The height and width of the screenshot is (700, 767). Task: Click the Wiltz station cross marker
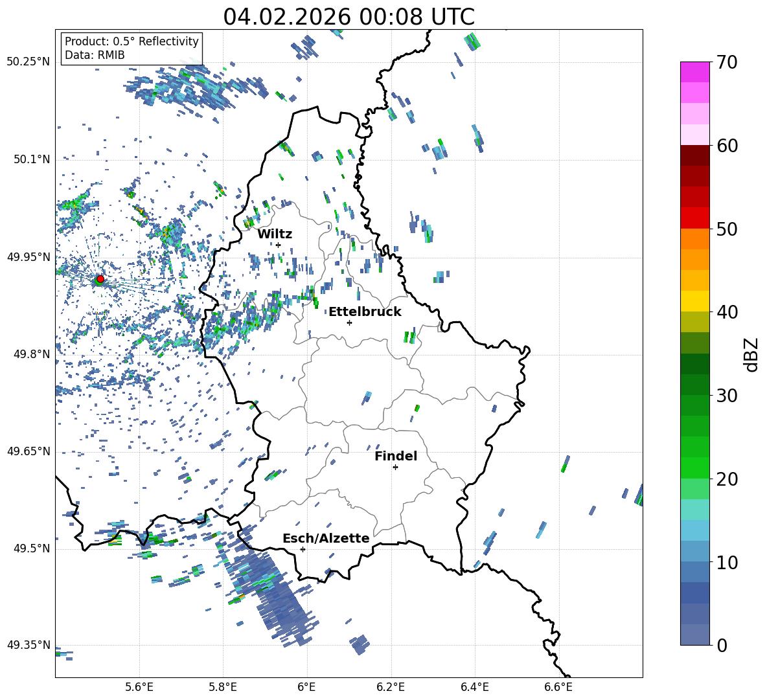(279, 245)
